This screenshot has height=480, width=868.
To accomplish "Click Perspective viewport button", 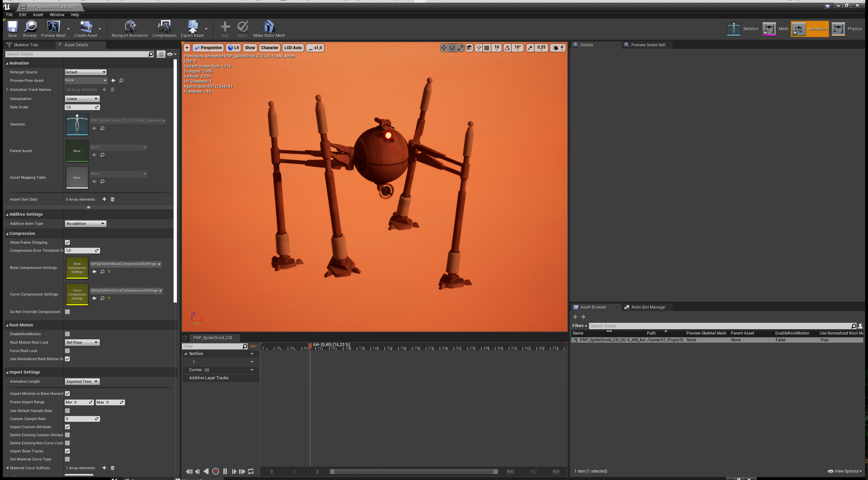I will (209, 48).
